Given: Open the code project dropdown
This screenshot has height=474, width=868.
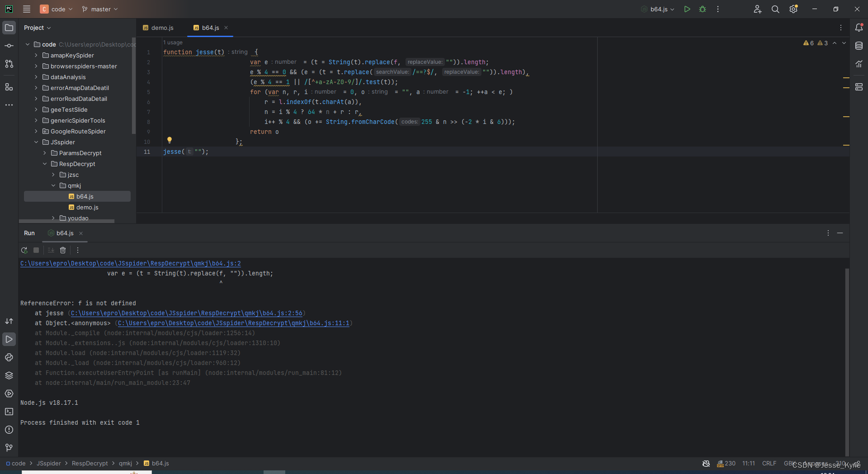Looking at the screenshot, I should pos(57,9).
